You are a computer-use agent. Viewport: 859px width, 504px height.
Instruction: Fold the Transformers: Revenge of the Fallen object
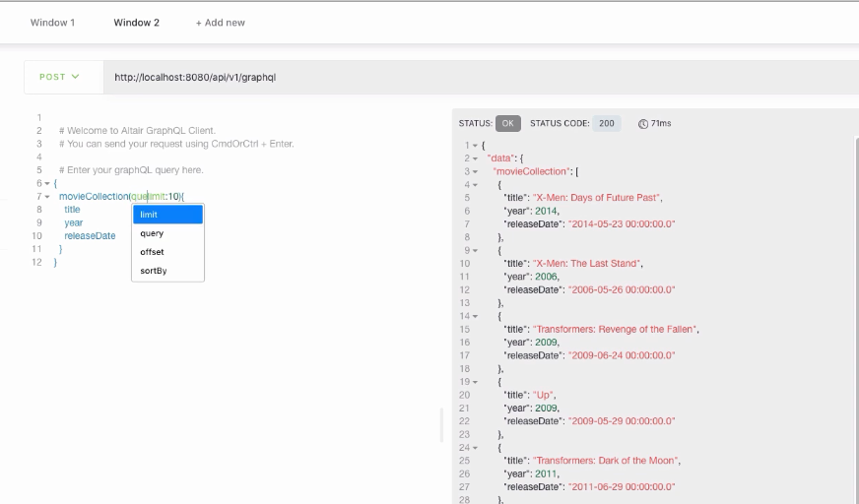tap(475, 316)
